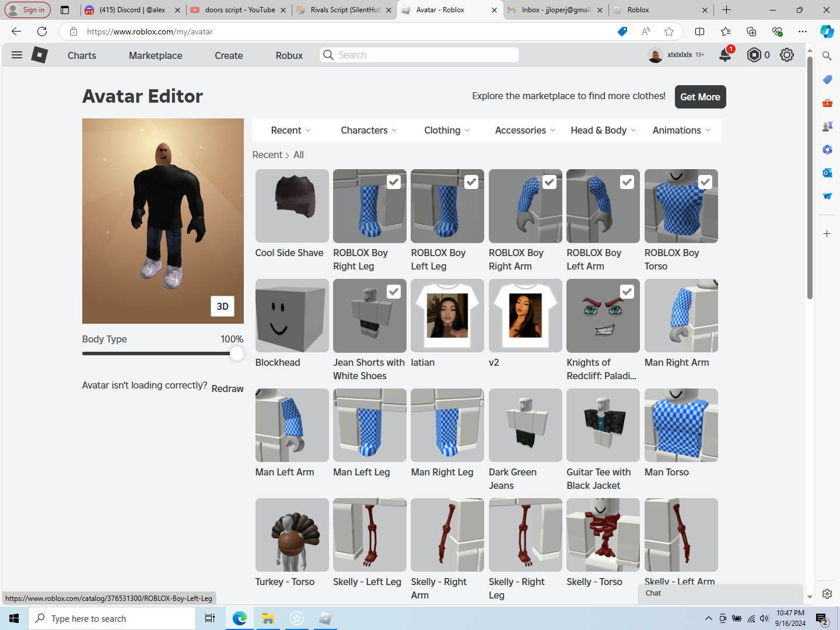This screenshot has width=840, height=630.
Task: Uncheck Knights of Redcliff Paladin face
Action: (x=627, y=292)
